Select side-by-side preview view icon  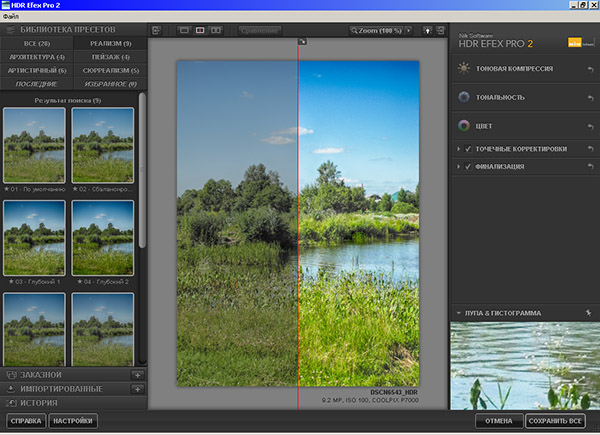pos(216,30)
